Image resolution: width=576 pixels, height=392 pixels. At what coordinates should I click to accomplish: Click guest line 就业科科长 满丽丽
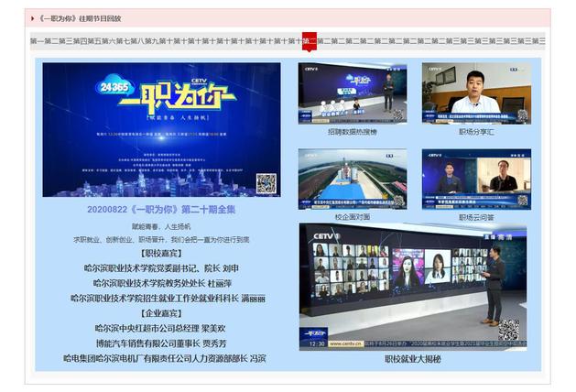click(168, 299)
